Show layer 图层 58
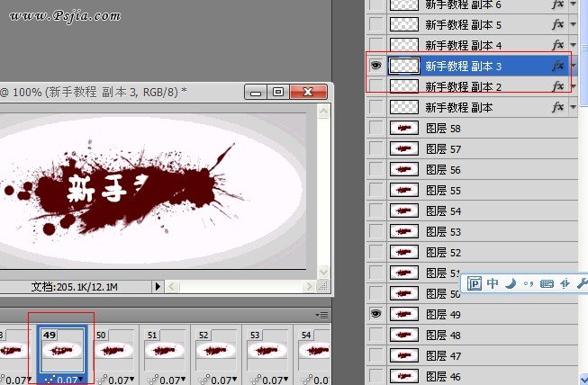588x385 pixels. (x=376, y=128)
